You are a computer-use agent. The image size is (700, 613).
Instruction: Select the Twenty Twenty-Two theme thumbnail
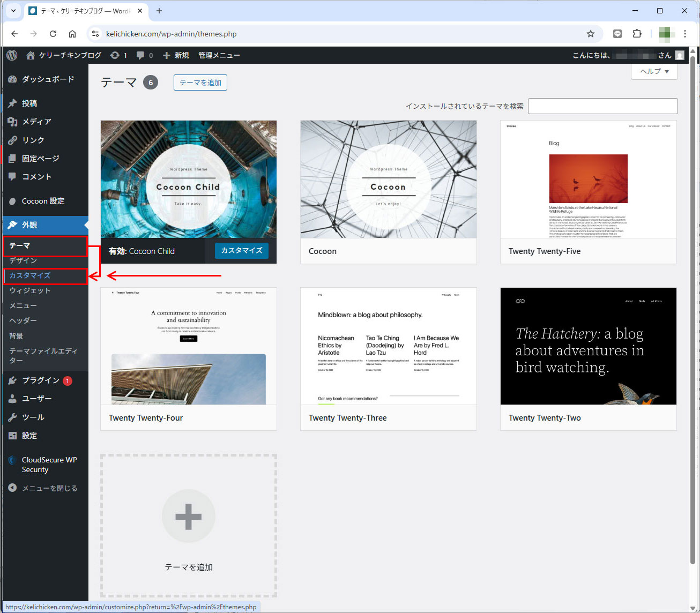pyautogui.click(x=589, y=346)
